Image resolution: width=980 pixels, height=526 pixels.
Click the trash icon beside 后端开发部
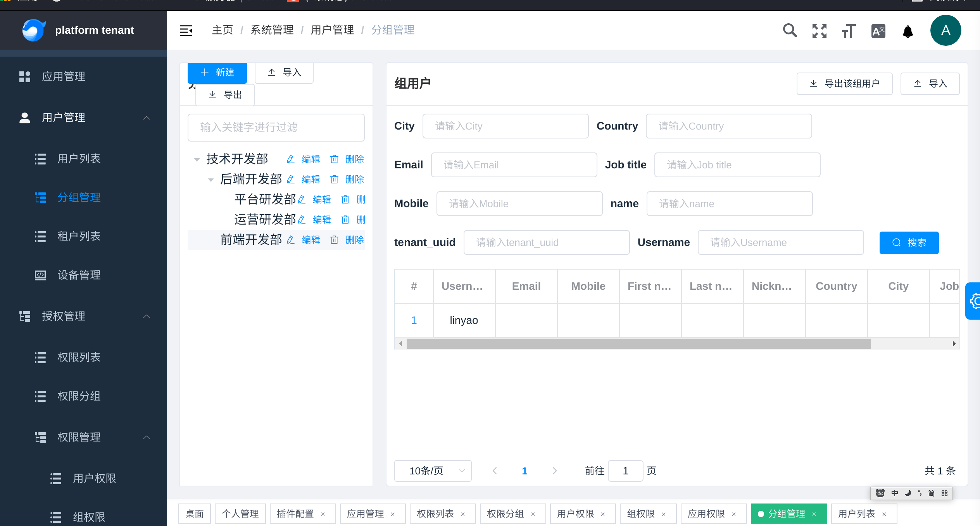click(x=334, y=179)
